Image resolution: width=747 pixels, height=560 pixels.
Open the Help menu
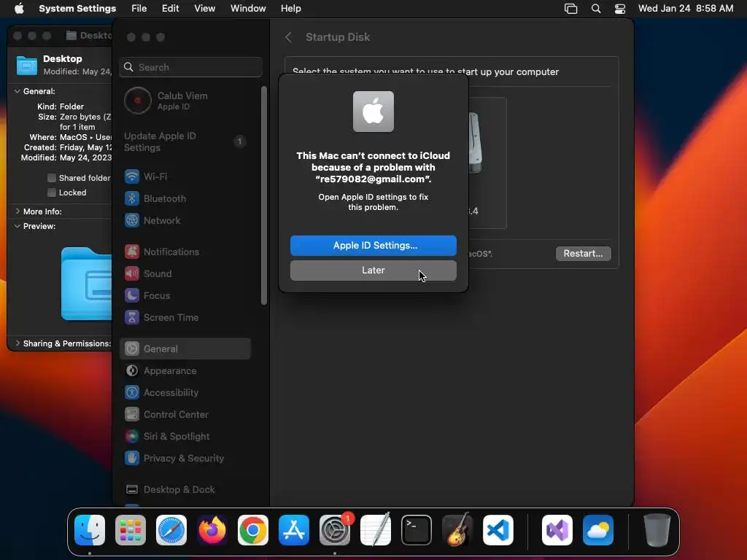[290, 9]
